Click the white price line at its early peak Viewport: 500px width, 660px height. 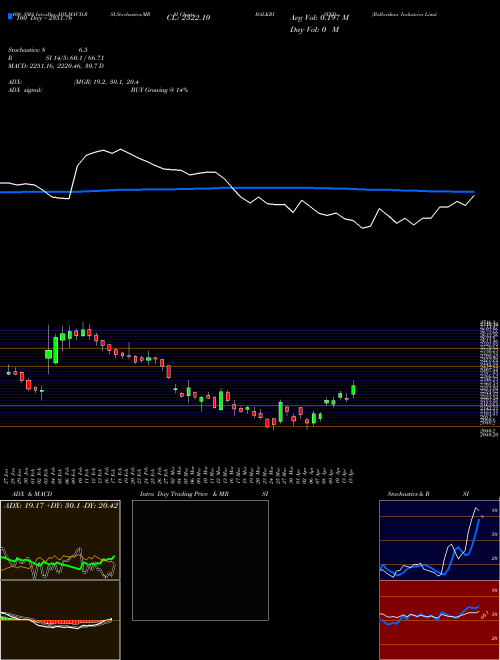tap(121, 149)
